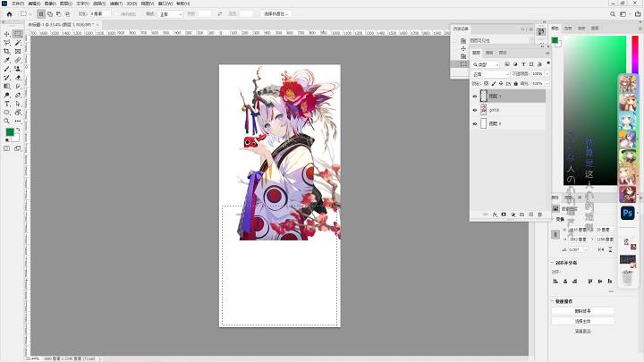Select the History Brush tool
This screenshot has height=362, width=644.
[x=7, y=78]
